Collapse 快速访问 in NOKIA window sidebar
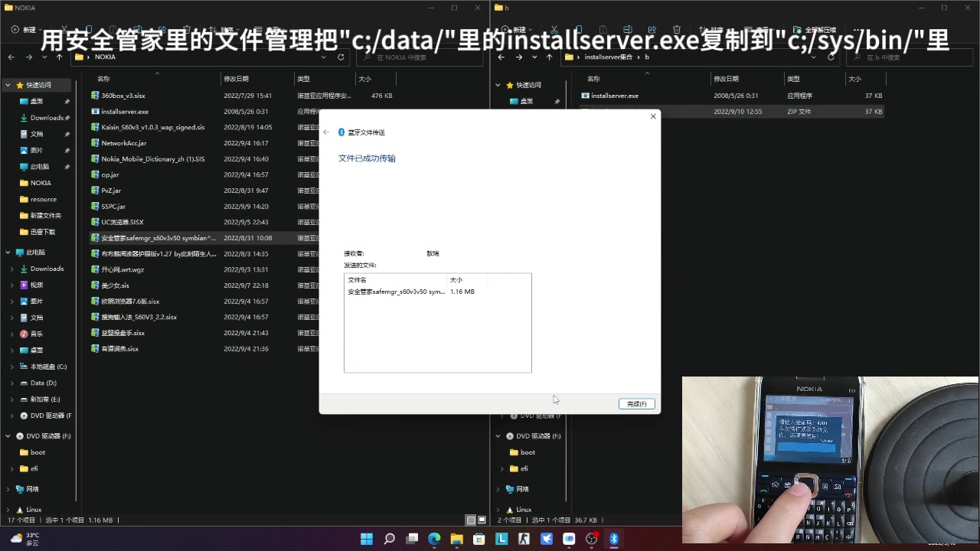The image size is (980, 551). 8,85
